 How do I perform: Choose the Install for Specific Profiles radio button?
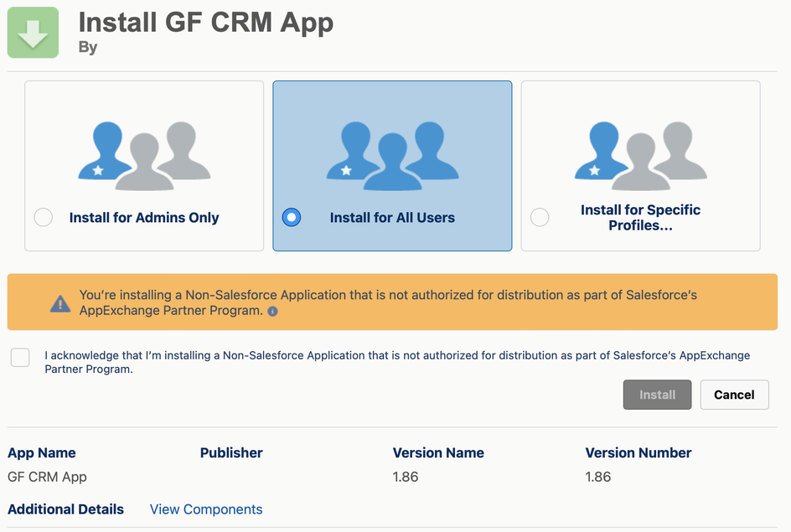[x=540, y=218]
